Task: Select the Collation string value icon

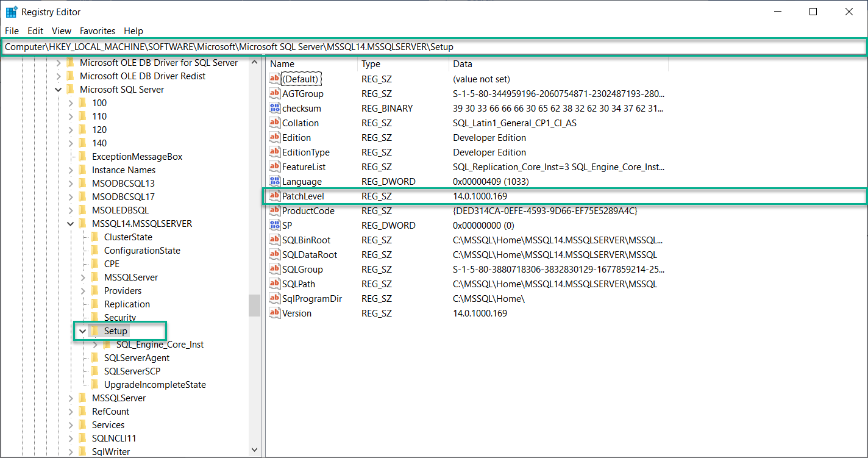Action: tap(274, 123)
